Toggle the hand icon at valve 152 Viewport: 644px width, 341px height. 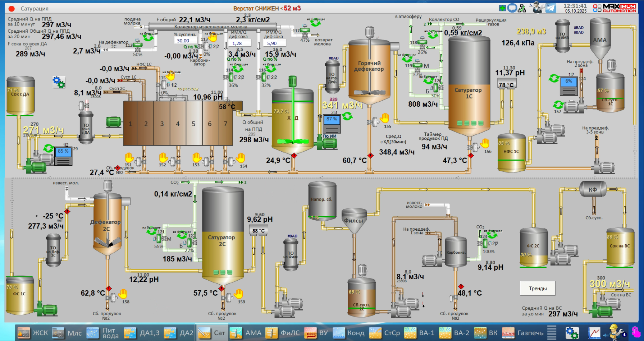(163, 157)
